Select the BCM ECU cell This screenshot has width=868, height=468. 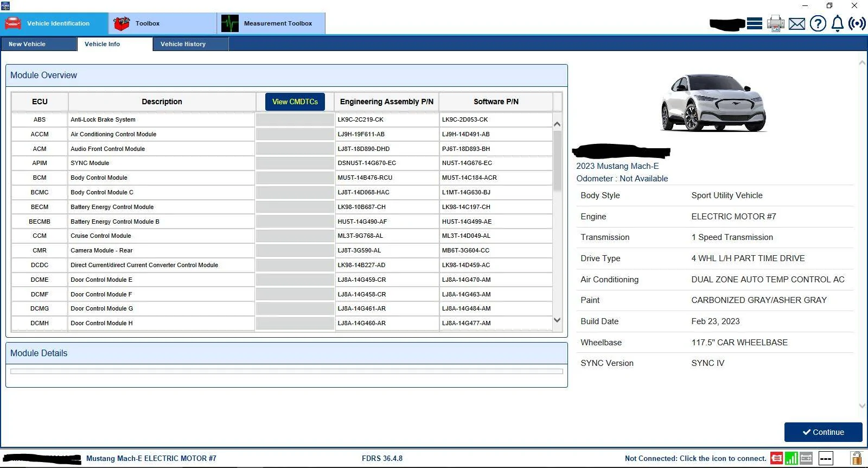point(40,178)
